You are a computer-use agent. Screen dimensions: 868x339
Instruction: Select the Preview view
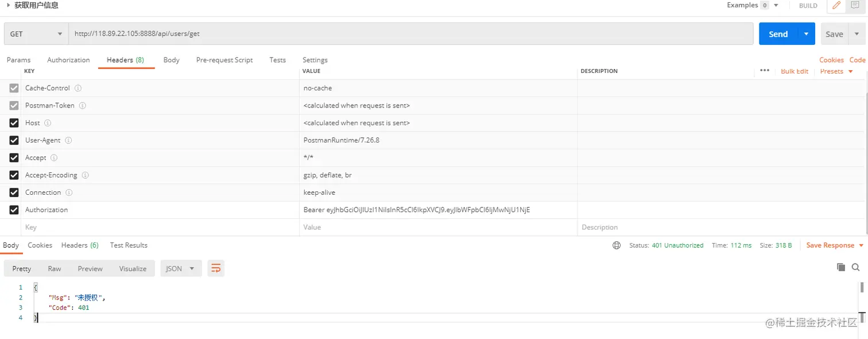90,268
